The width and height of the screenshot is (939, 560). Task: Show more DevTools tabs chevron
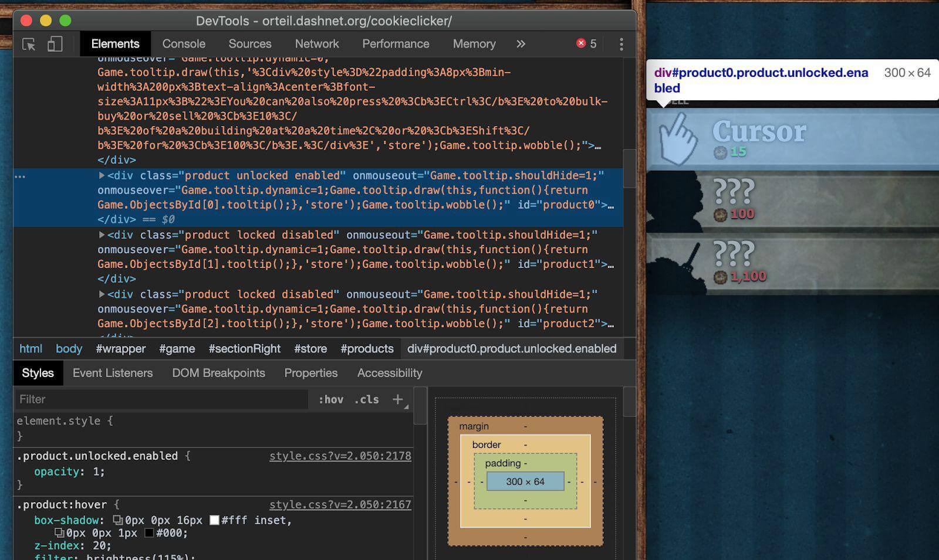(x=521, y=44)
